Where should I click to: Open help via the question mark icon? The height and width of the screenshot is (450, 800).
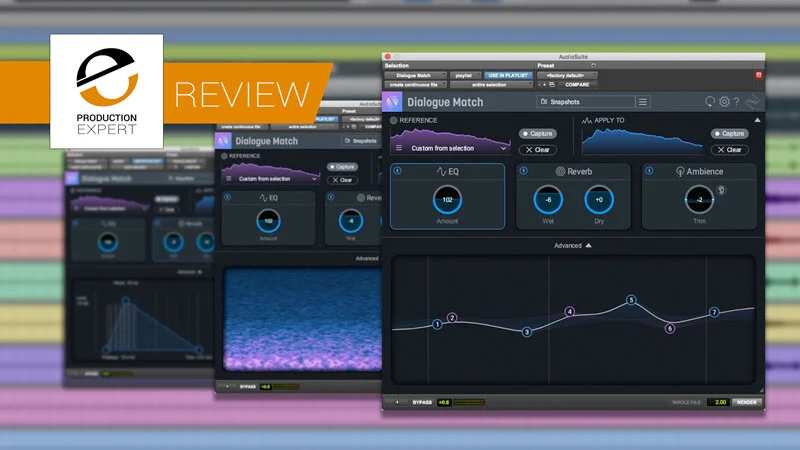pyautogui.click(x=736, y=102)
